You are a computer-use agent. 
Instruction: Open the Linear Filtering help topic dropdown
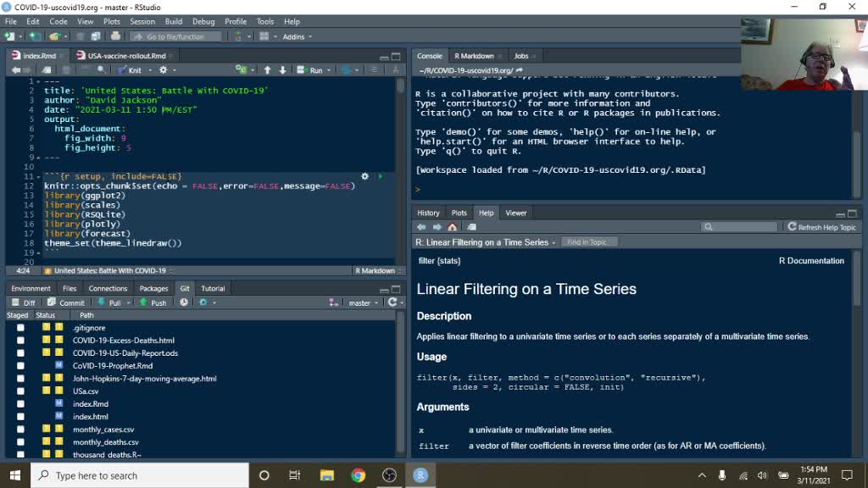click(486, 242)
